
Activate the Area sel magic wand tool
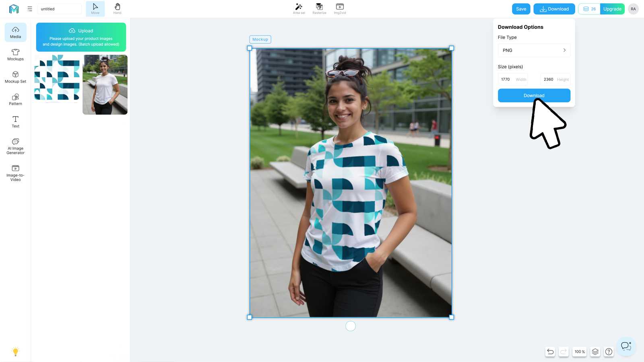point(299,9)
